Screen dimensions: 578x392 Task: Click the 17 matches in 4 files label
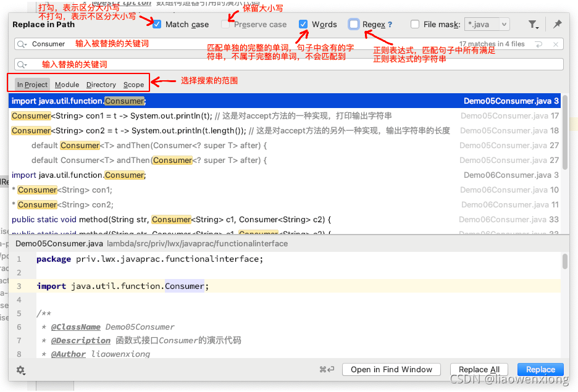point(492,44)
